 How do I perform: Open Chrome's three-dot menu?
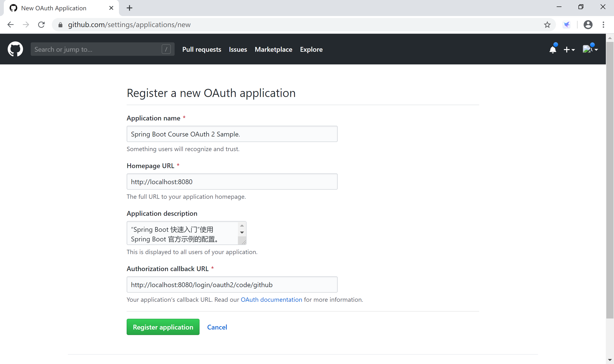(x=603, y=24)
